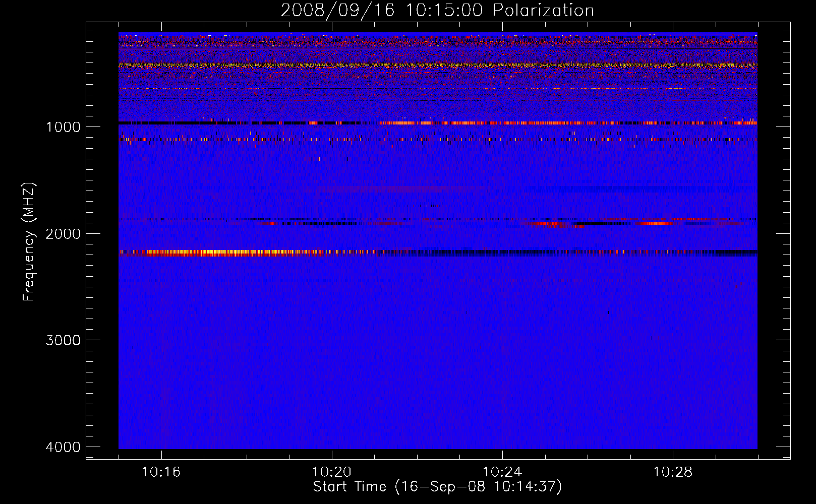Click the 'Frequency (MHZ)' y-axis label

(29, 242)
